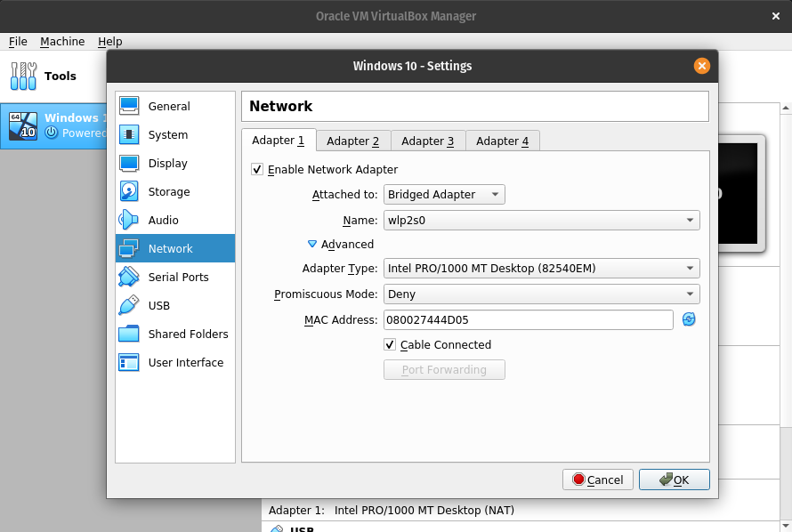792x532 pixels.
Task: Collapse the Advanced section
Action: [312, 244]
